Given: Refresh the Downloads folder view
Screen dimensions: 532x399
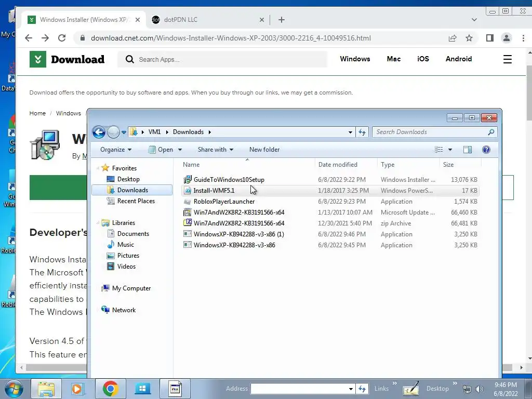Looking at the screenshot, I should [x=362, y=132].
